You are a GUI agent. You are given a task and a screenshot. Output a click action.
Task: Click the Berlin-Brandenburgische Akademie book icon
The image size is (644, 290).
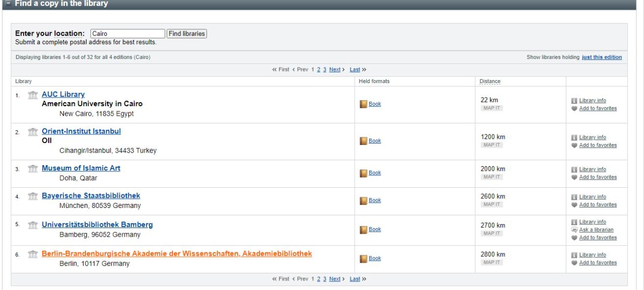coord(364,259)
